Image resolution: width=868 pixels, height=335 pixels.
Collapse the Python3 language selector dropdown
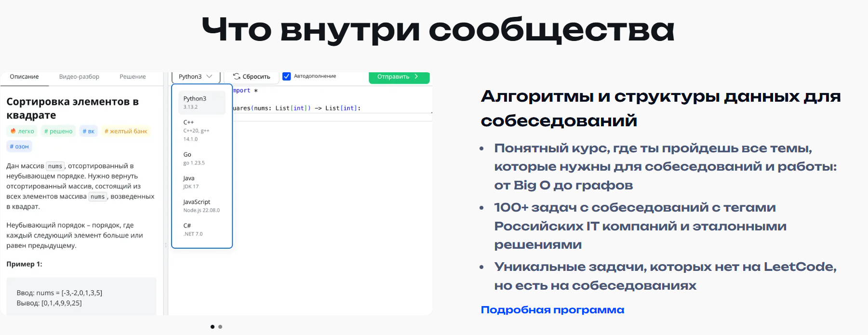click(x=195, y=77)
